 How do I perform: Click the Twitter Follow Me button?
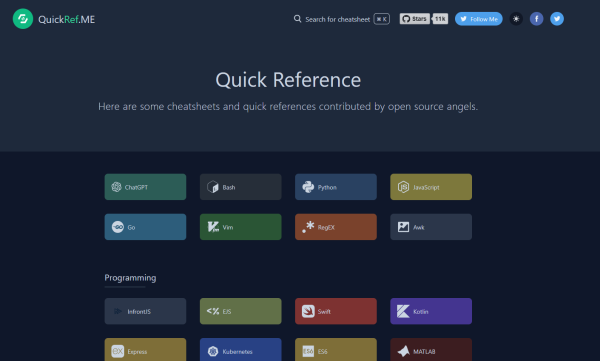(479, 19)
